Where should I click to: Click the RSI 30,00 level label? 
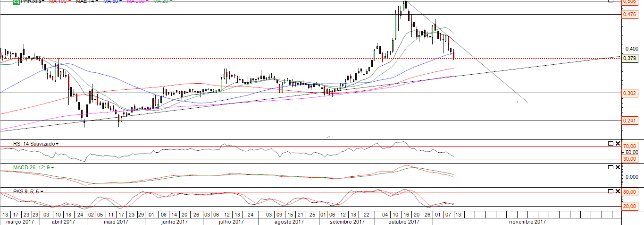[630, 159]
